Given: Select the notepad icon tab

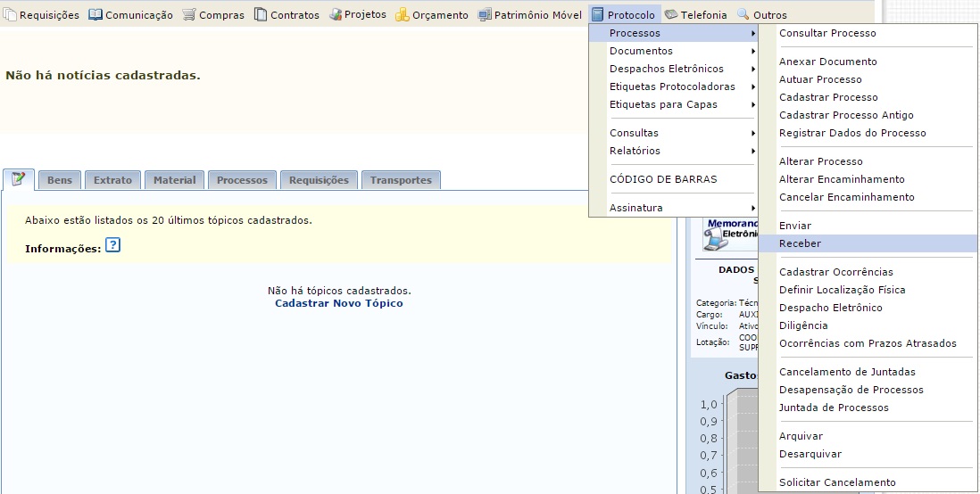Looking at the screenshot, I should click(19, 179).
